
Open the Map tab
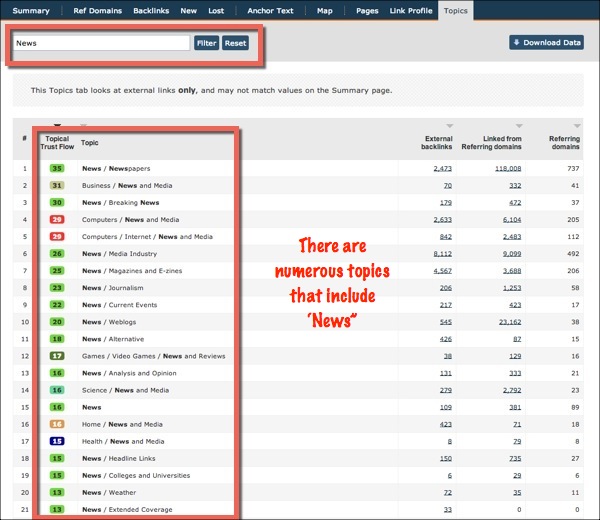(324, 11)
